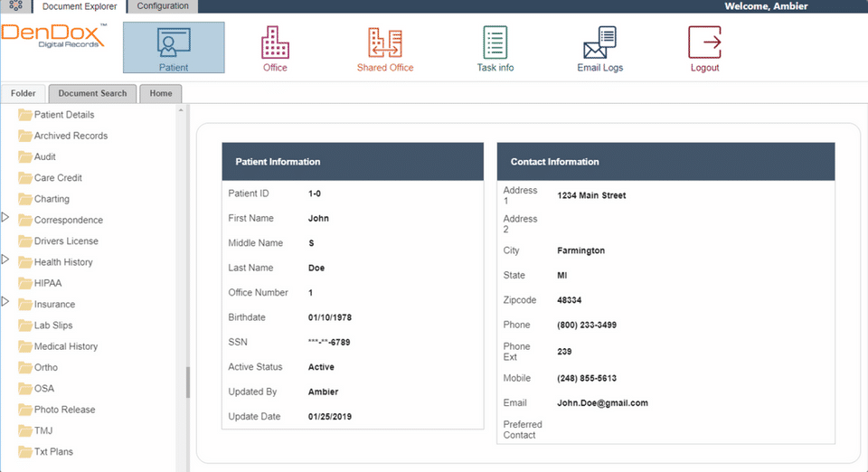The width and height of the screenshot is (868, 472).
Task: Click the Photo Release folder icon
Action: 25,409
